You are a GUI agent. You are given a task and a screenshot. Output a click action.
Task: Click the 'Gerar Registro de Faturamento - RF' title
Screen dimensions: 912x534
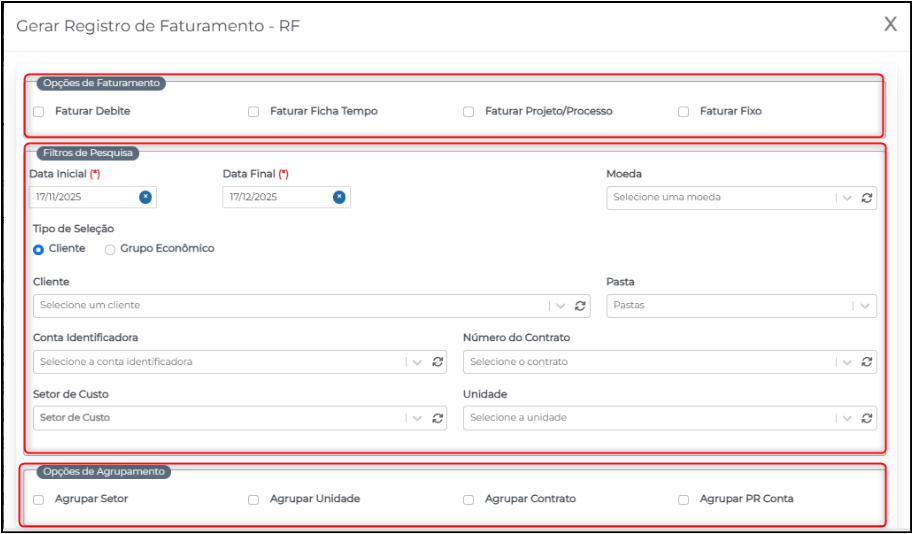(x=158, y=26)
